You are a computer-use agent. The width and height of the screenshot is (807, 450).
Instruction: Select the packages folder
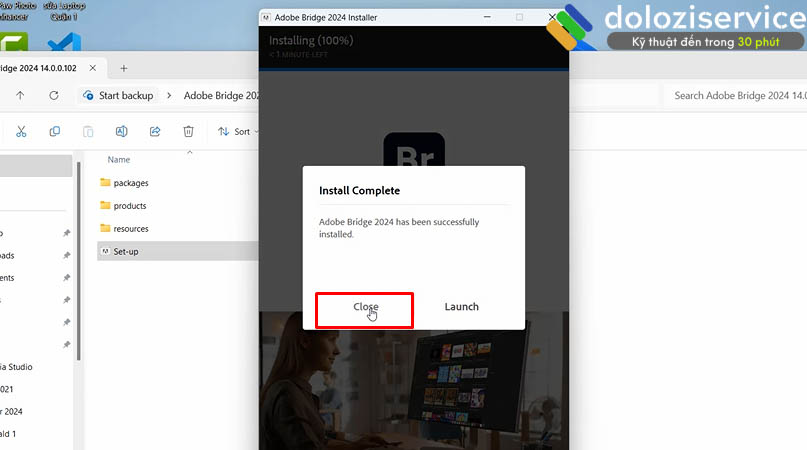pyautogui.click(x=130, y=183)
